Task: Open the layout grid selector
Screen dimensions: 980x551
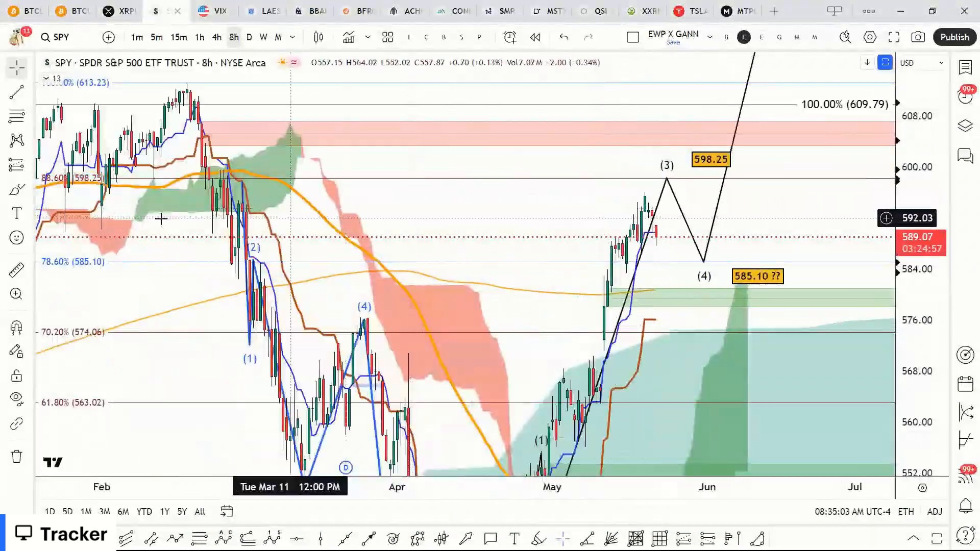Action: pyautogui.click(x=387, y=37)
